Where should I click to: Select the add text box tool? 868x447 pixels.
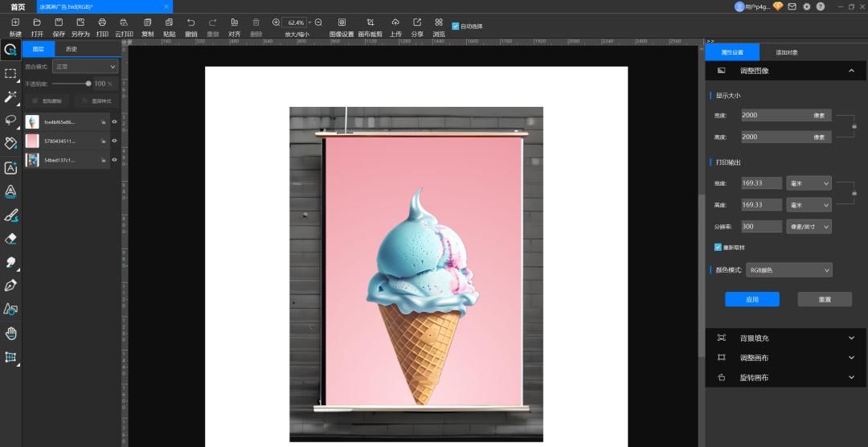[x=10, y=168]
